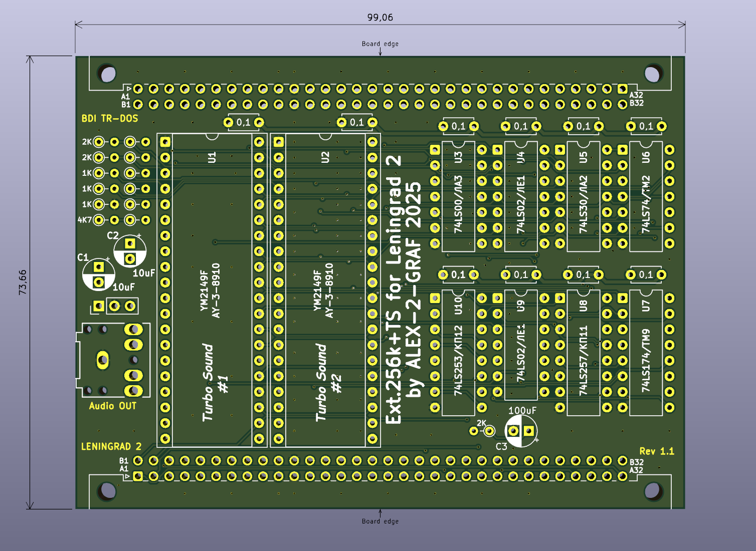The image size is (756, 551).
Task: Click the U3 74LS00 chip footprint
Action: (458, 196)
